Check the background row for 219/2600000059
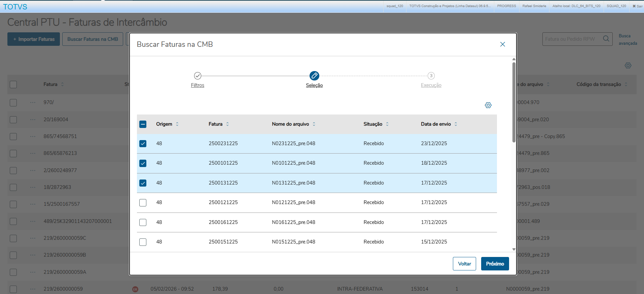This screenshot has width=644, height=294. click(x=13, y=289)
